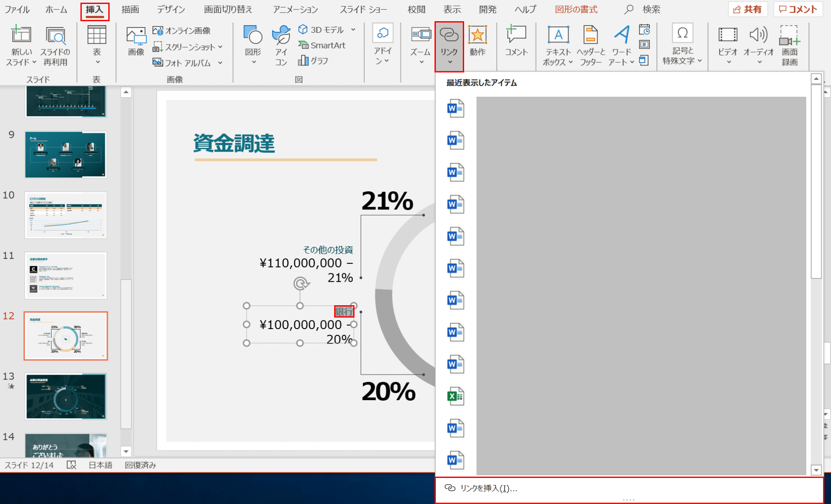
Task: Click the Icons (アイコン) button
Action: pyautogui.click(x=281, y=46)
